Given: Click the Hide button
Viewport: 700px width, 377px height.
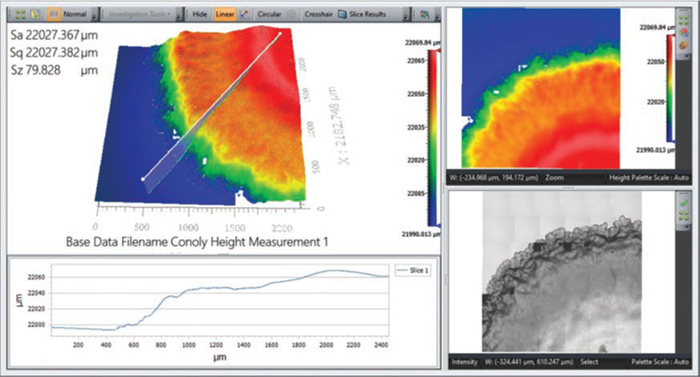Looking at the screenshot, I should coord(200,14).
